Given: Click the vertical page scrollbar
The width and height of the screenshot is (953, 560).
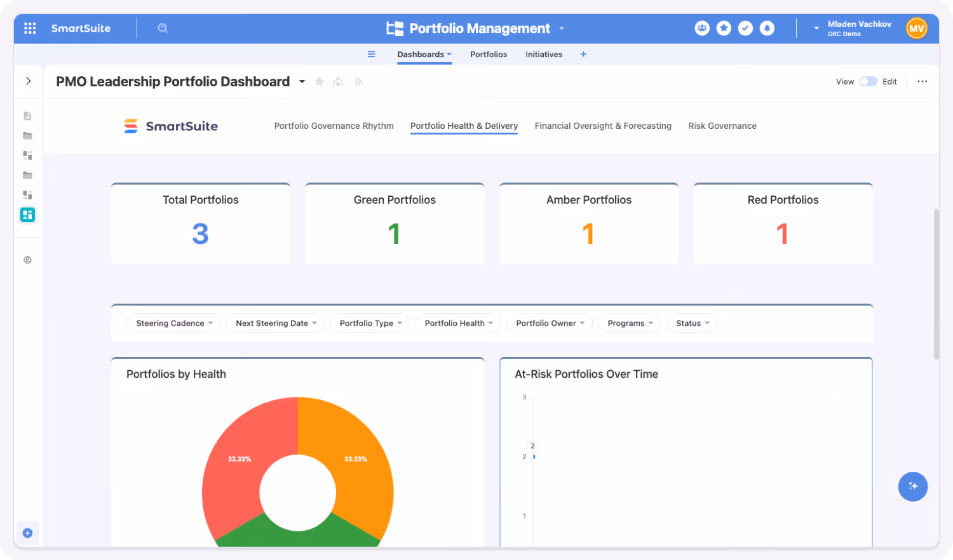Looking at the screenshot, I should coord(936,284).
